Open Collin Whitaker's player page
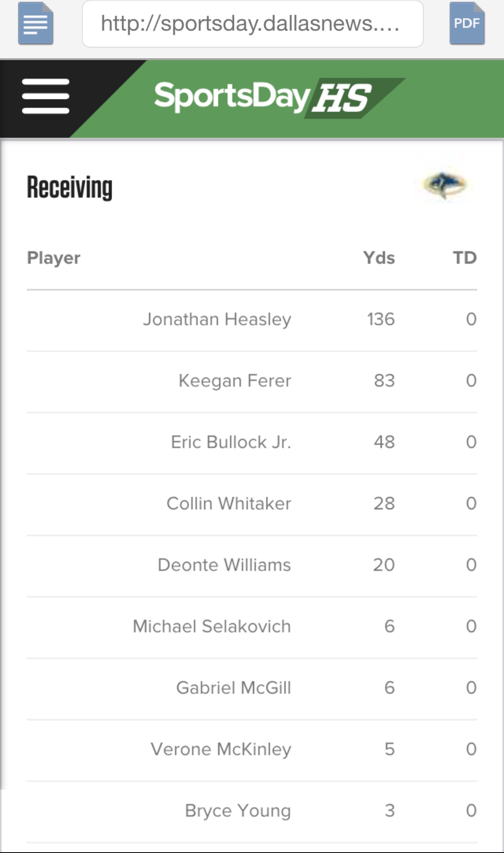 (229, 504)
